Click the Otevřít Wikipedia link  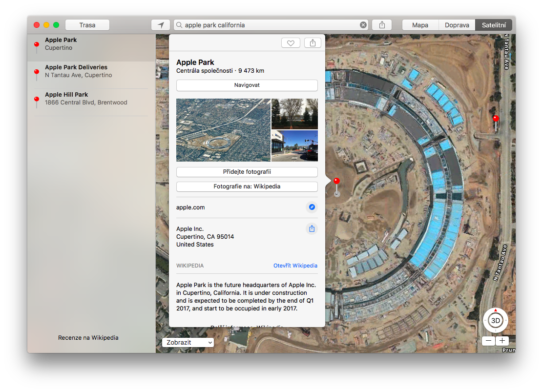tap(295, 266)
